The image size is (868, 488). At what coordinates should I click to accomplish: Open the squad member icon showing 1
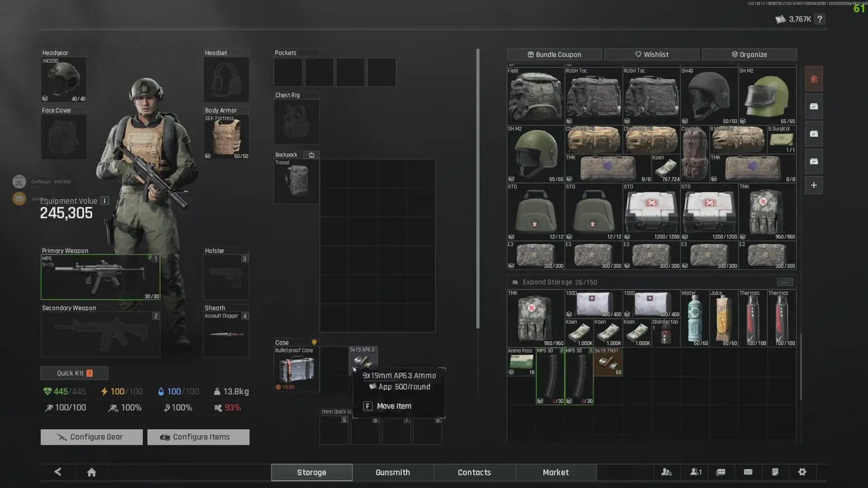pyautogui.click(x=696, y=472)
